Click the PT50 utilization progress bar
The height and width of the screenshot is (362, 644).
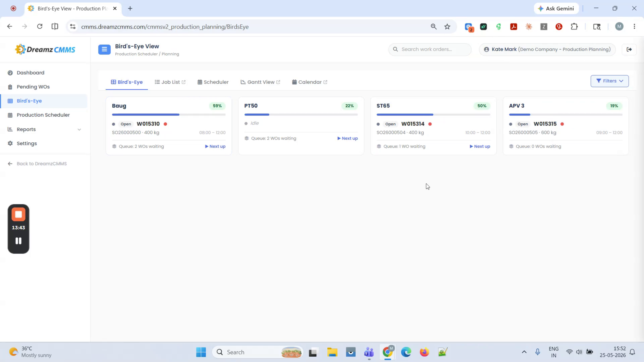coord(301,114)
